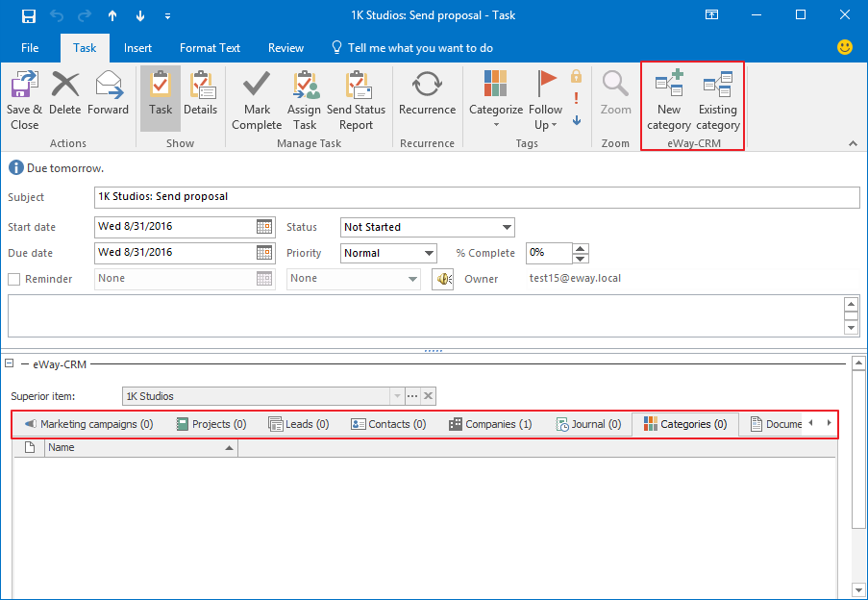Undo the last action
Image resolution: width=868 pixels, height=600 pixels.
(57, 16)
